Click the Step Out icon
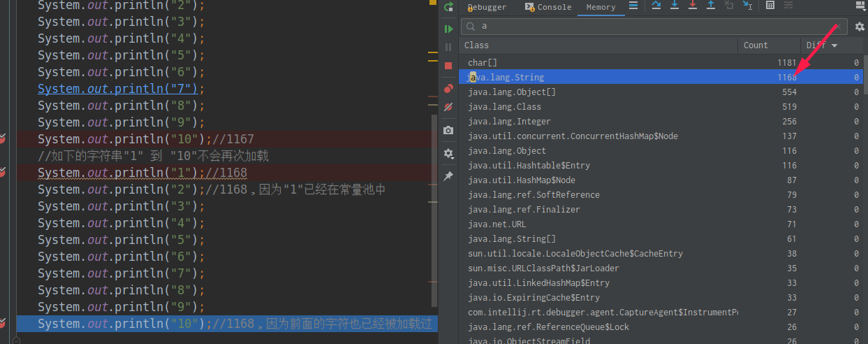The image size is (868, 344). click(x=710, y=6)
